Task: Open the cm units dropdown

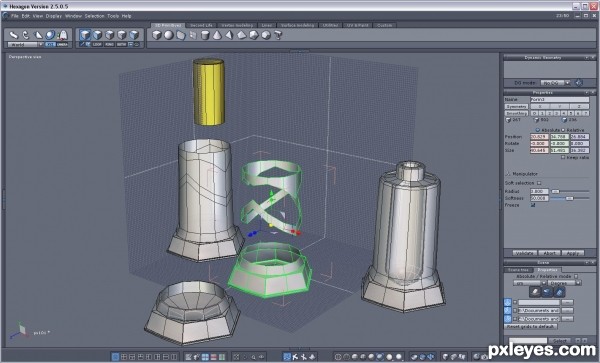Action: (x=530, y=283)
